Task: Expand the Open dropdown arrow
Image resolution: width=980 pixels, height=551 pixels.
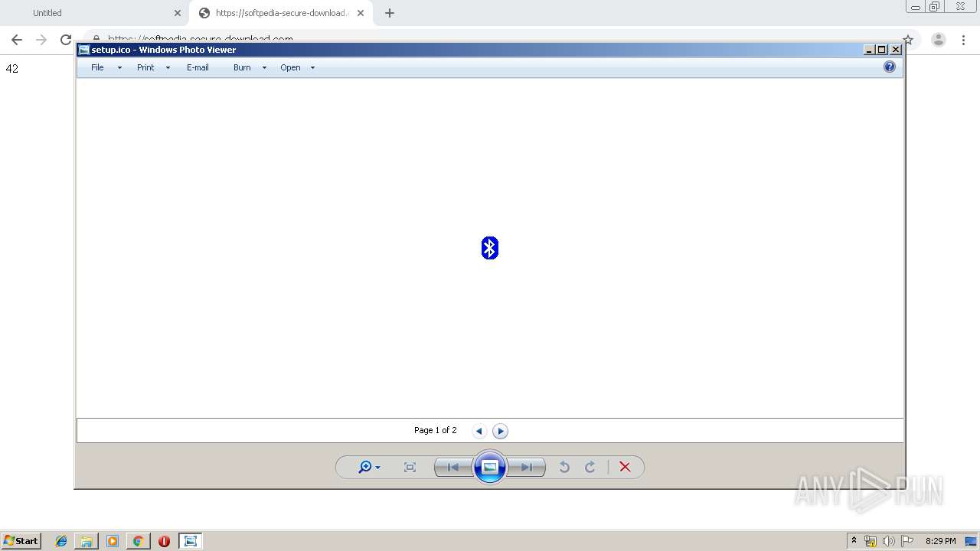Action: [312, 68]
